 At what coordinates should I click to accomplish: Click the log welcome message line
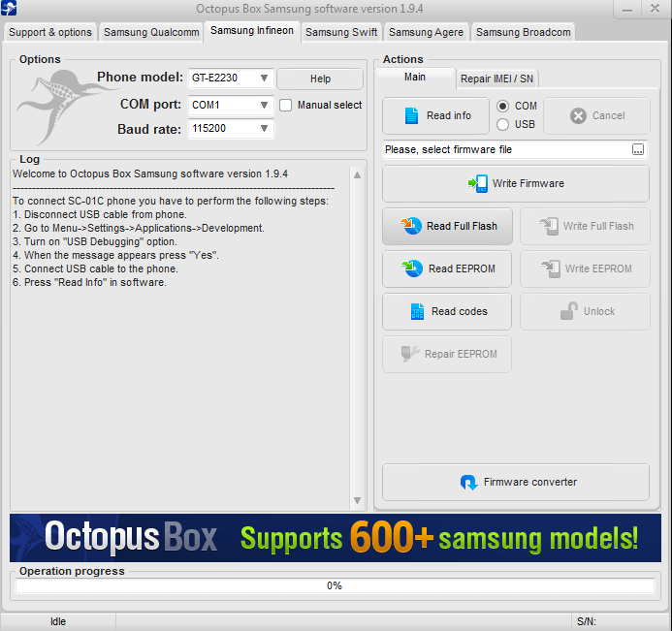[x=150, y=174]
